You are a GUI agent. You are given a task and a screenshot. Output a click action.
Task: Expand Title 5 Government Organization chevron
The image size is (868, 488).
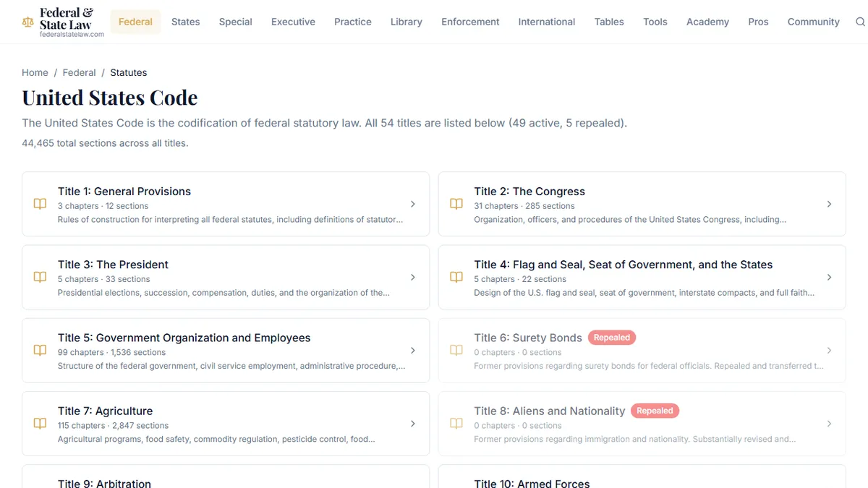click(x=413, y=351)
